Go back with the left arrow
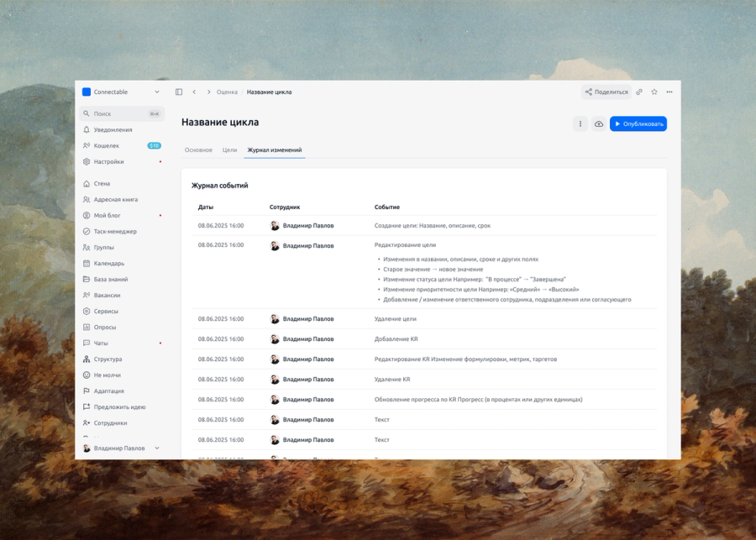The width and height of the screenshot is (756, 540). 194,92
